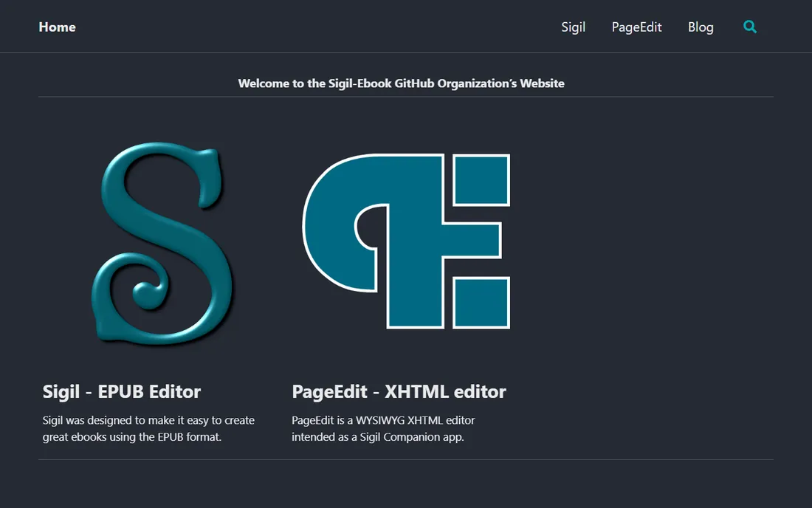This screenshot has width=812, height=508.
Task: Open the Sigil menu item
Action: 574,27
